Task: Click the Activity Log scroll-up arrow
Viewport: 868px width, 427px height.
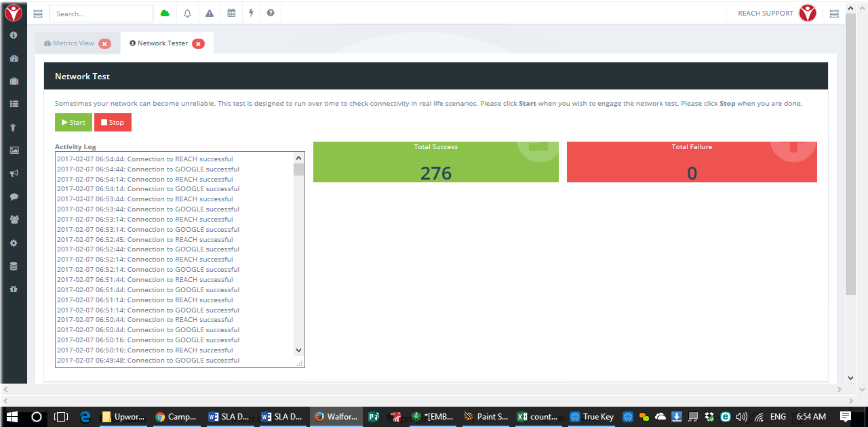Action: [x=298, y=157]
